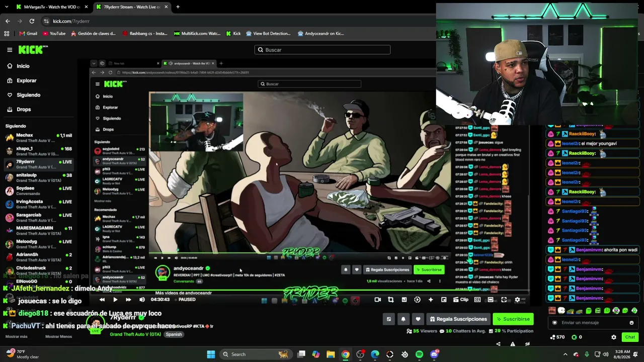Open the Windows Start menu
Image resolution: width=644 pixels, height=362 pixels.
click(211, 354)
